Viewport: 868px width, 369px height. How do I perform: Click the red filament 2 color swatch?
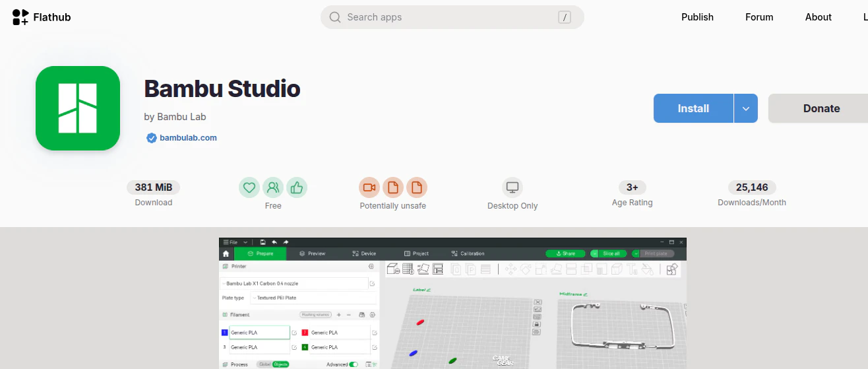tap(305, 333)
